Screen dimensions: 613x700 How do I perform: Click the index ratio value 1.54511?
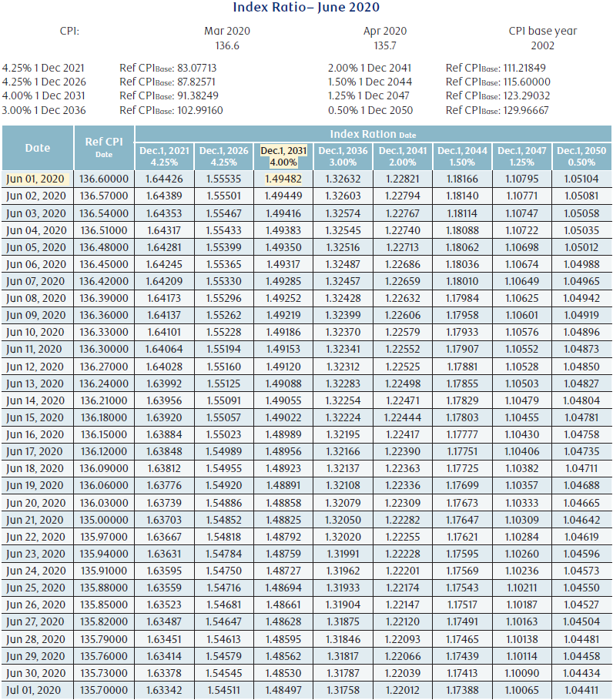coord(223,690)
